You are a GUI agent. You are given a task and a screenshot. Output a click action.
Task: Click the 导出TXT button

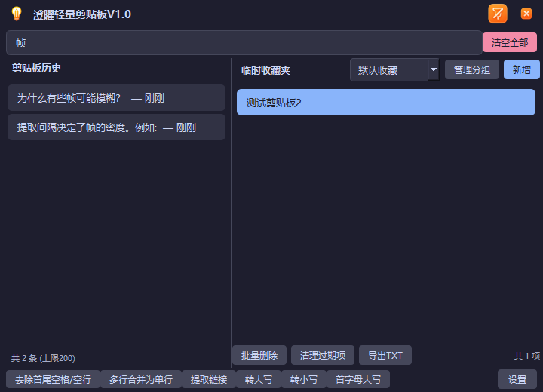coord(385,355)
